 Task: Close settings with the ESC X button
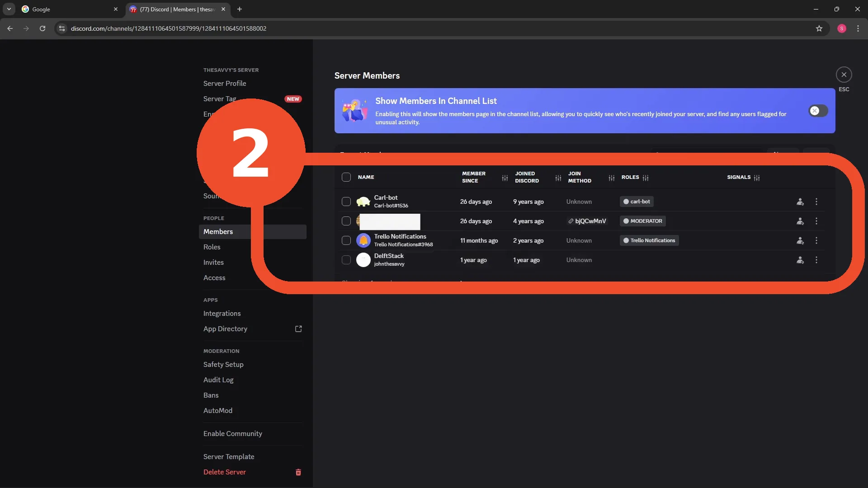(844, 75)
